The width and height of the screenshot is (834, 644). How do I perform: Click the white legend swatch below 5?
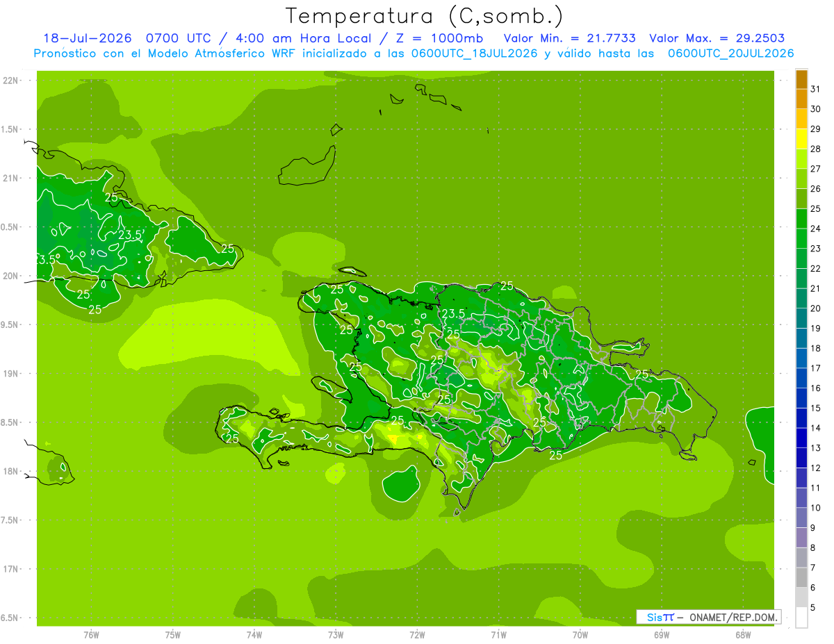point(801,618)
